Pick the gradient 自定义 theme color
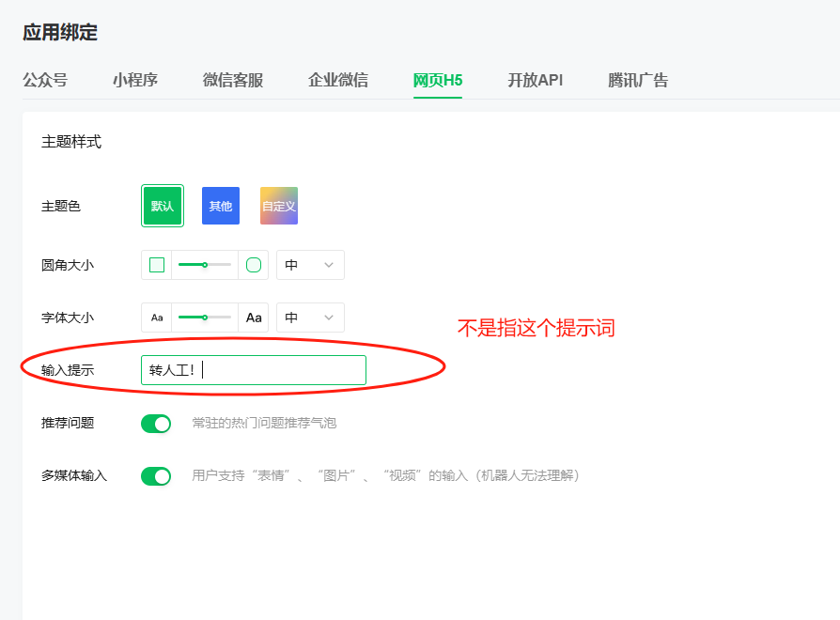This screenshot has height=620, width=840. (x=279, y=206)
